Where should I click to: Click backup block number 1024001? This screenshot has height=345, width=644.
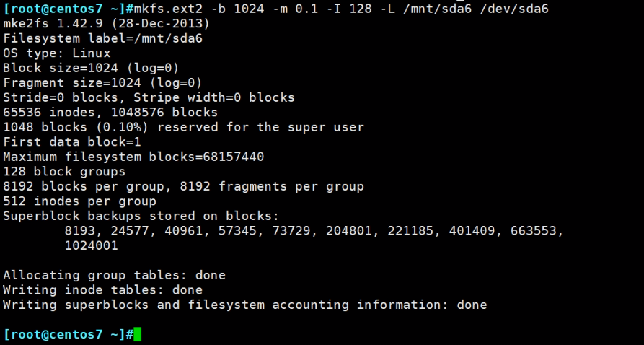pyautogui.click(x=92, y=245)
